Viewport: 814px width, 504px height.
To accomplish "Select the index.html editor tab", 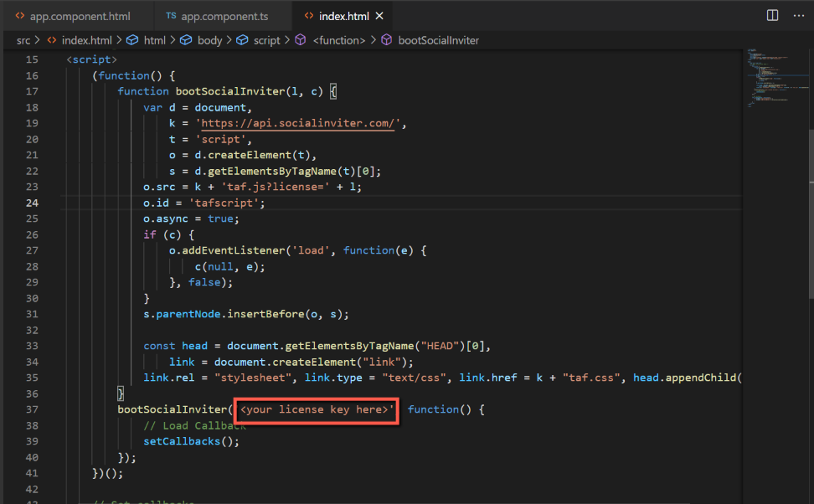I will 343,16.
